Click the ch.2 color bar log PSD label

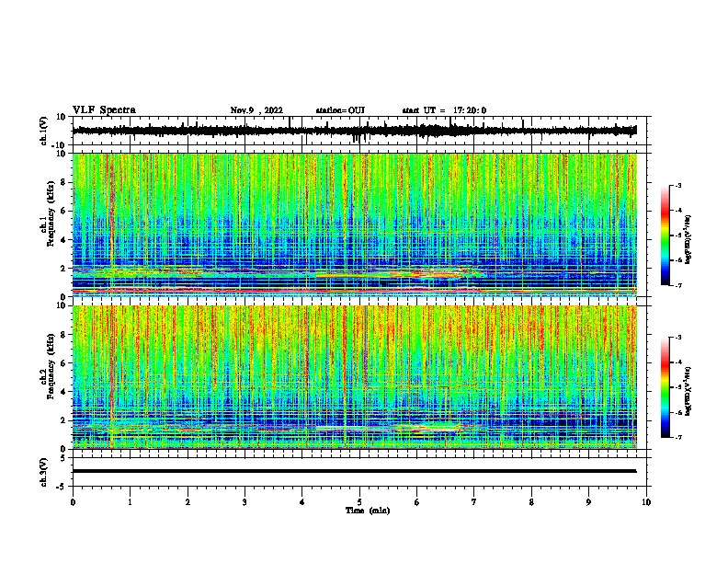(x=688, y=391)
